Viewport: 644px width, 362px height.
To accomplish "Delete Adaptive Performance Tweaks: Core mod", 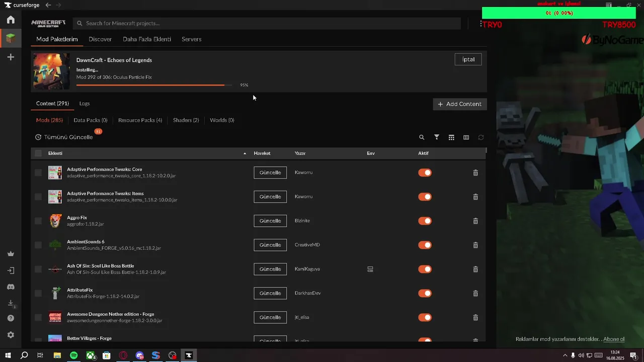I will pos(475,172).
